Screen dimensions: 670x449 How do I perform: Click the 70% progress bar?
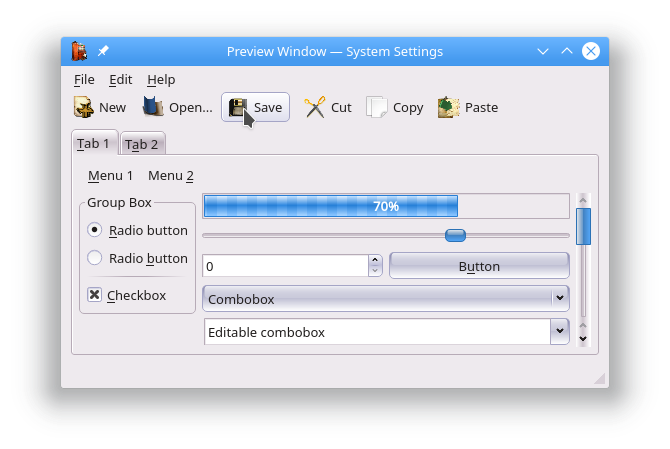pos(386,206)
